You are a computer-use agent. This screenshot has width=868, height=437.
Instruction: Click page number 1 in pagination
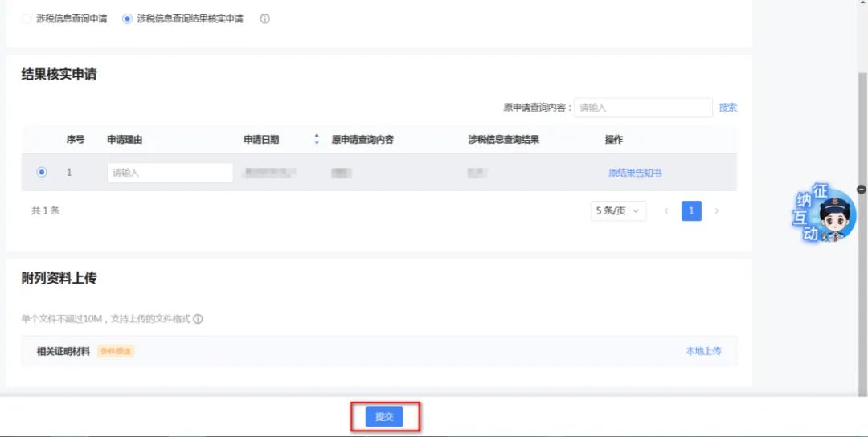pos(691,211)
